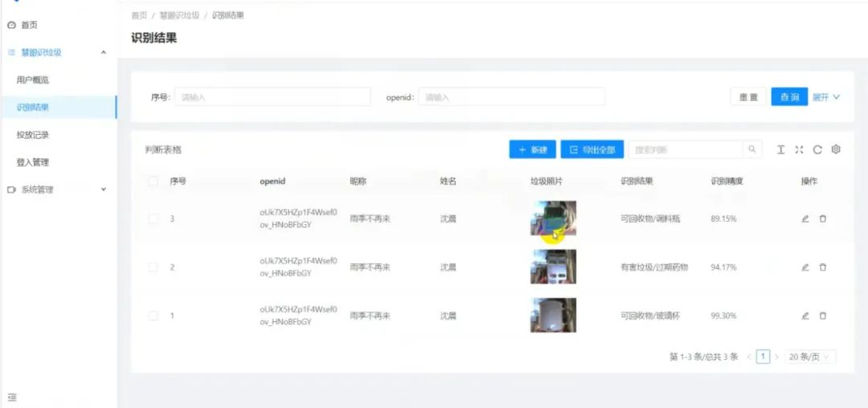Collapse the sidebar using bottom-left menu icon
Screen dimensions: 868x408
click(x=11, y=397)
